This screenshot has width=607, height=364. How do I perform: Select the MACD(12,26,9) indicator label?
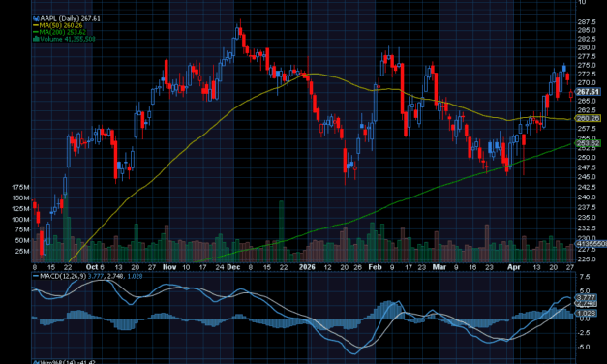(x=63, y=277)
